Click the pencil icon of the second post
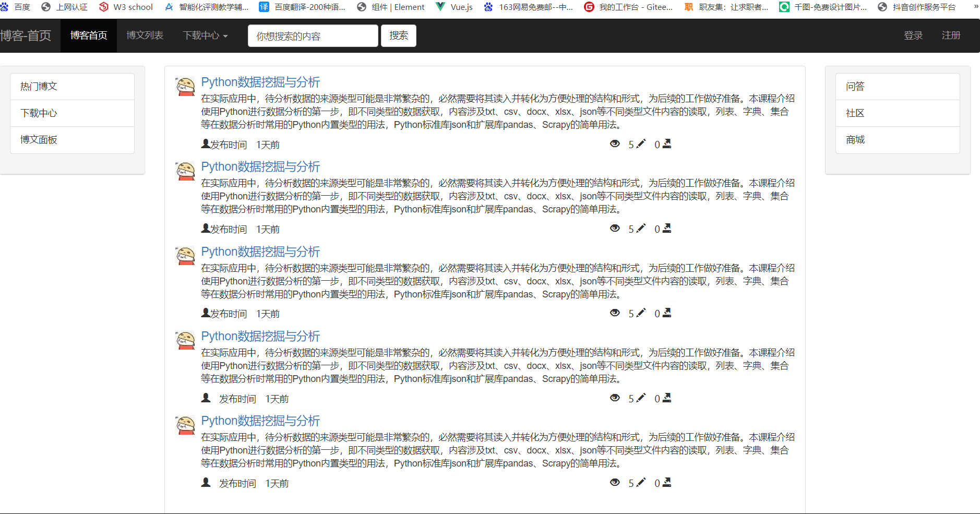The width and height of the screenshot is (980, 514). click(641, 228)
